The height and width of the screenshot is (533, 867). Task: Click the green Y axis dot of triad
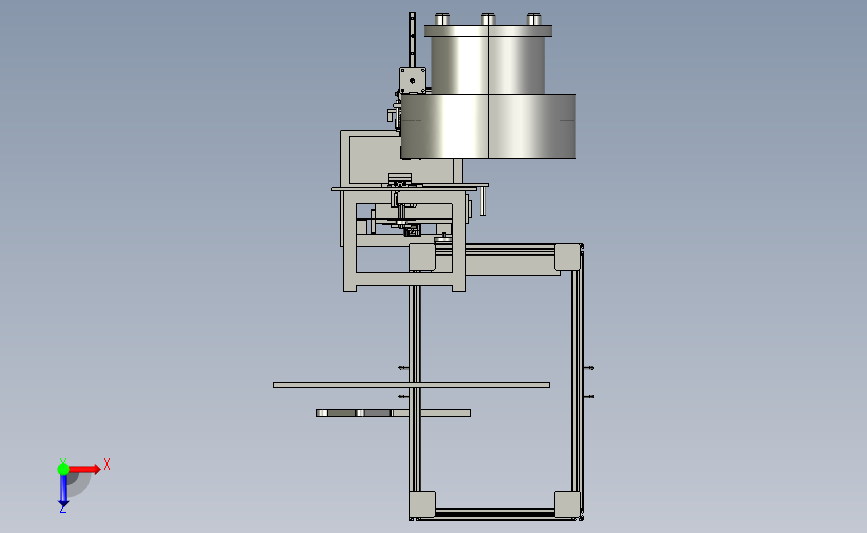[63, 469]
